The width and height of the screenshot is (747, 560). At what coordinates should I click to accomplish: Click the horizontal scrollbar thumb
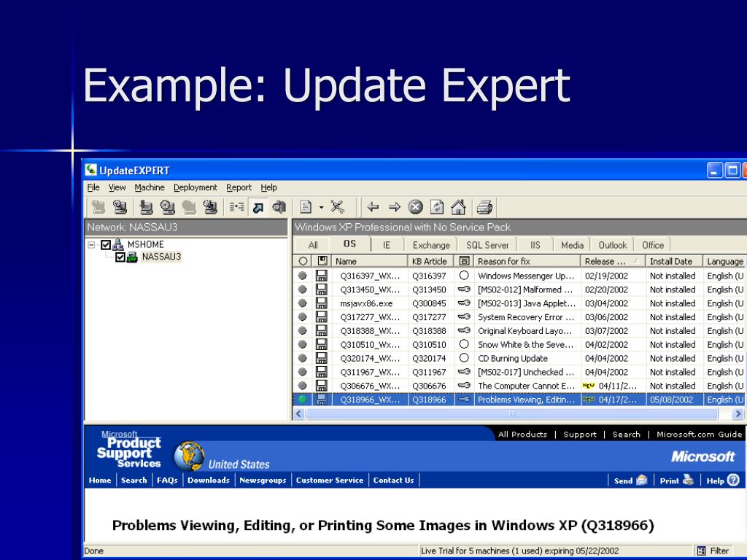pos(512,414)
